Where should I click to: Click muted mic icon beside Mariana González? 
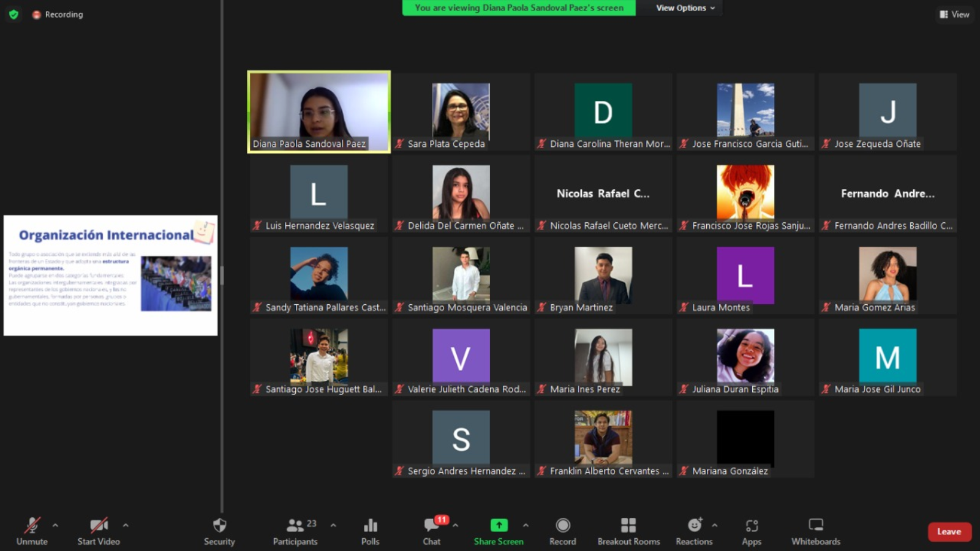pyautogui.click(x=684, y=471)
